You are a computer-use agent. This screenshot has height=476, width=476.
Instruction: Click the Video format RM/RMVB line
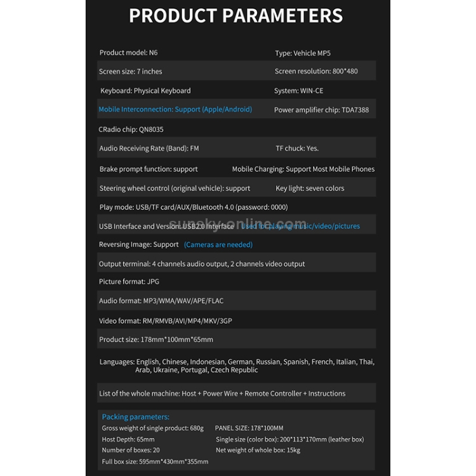pyautogui.click(x=166, y=321)
